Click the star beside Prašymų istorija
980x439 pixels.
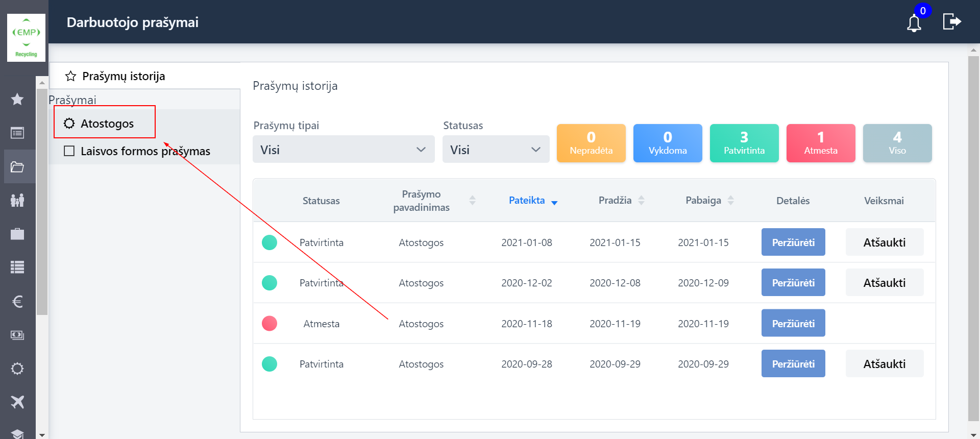[71, 77]
